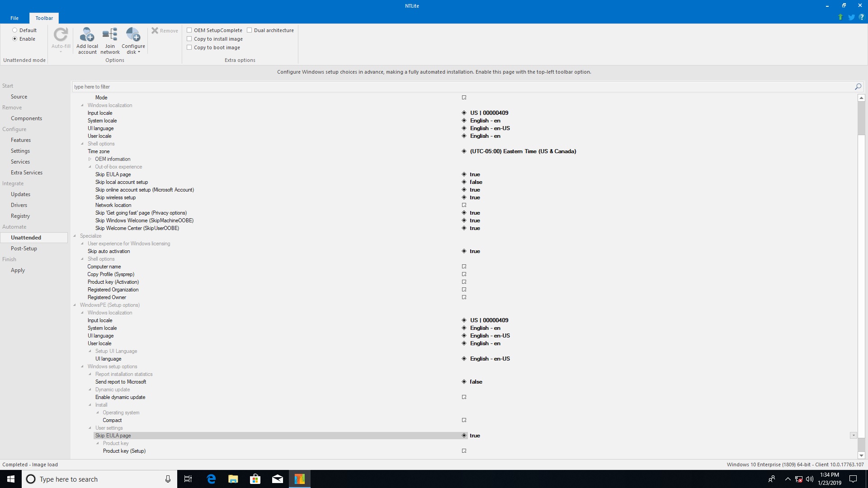Collapse the Dynamic update node

pyautogui.click(x=90, y=389)
